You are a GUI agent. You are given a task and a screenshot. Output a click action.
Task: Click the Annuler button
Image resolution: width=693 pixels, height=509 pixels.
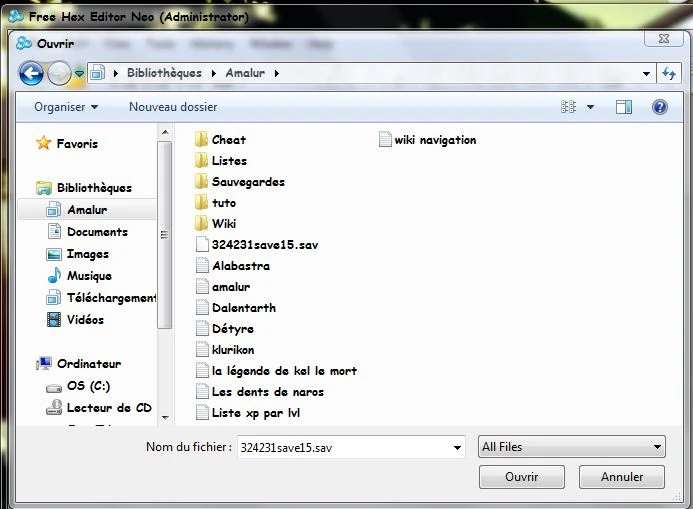click(622, 477)
